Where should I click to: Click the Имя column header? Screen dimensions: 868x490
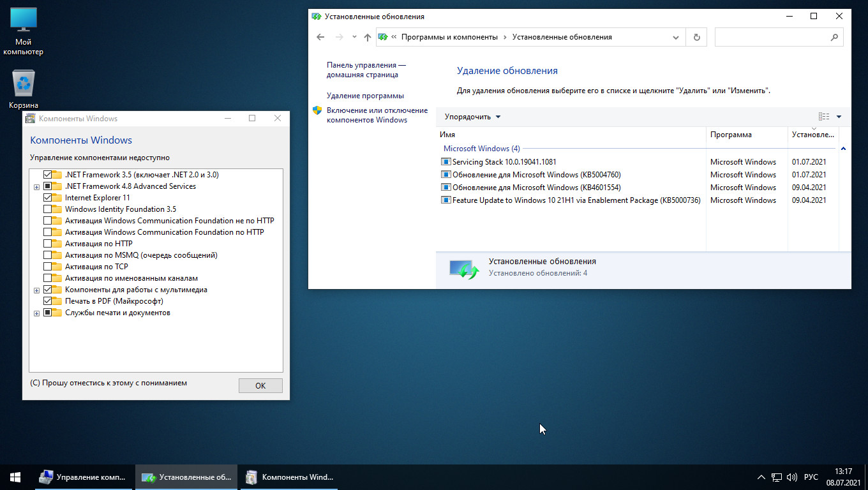[x=447, y=135]
